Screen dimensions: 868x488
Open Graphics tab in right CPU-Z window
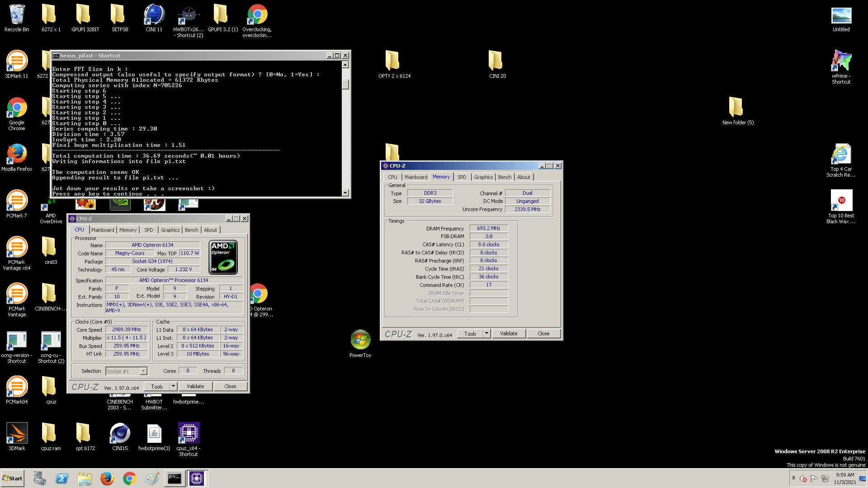(483, 177)
